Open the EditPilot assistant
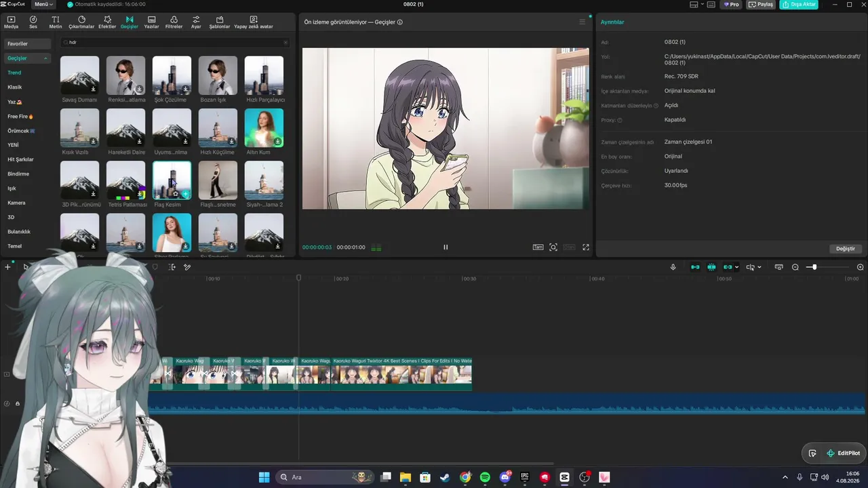The image size is (868, 488). (843, 453)
